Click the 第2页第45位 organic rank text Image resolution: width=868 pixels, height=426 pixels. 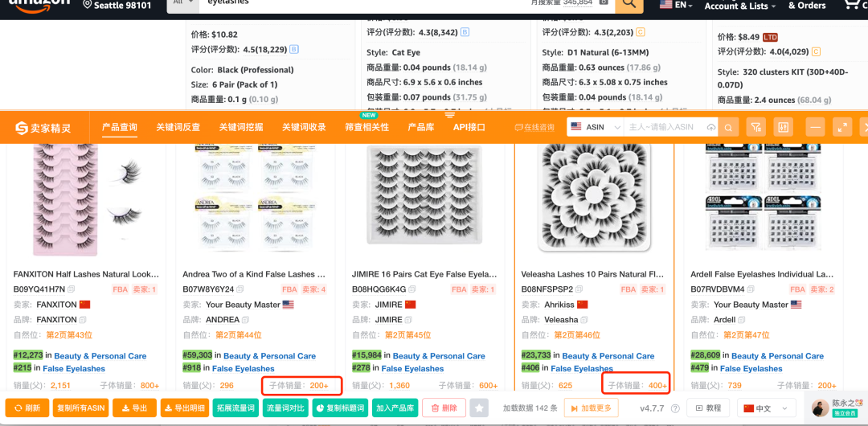[408, 335]
